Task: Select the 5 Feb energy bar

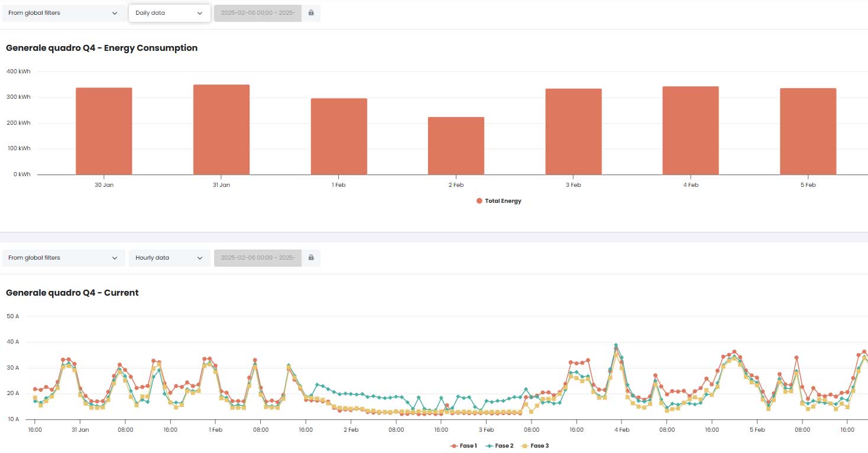Action: [808, 131]
